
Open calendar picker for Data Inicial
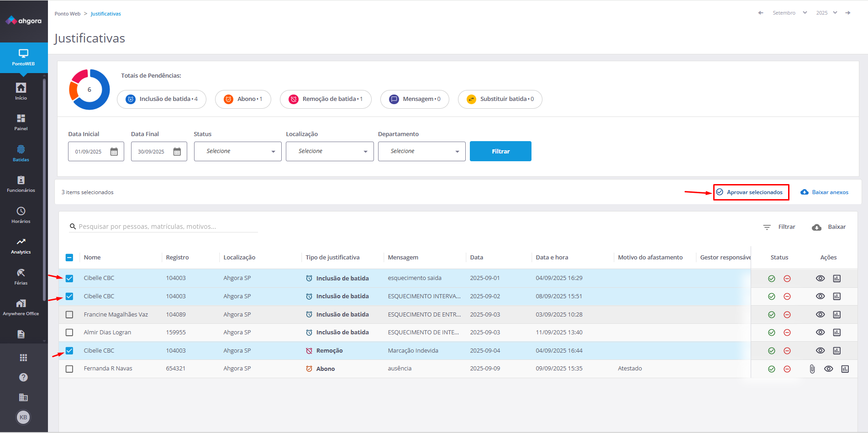114,152
